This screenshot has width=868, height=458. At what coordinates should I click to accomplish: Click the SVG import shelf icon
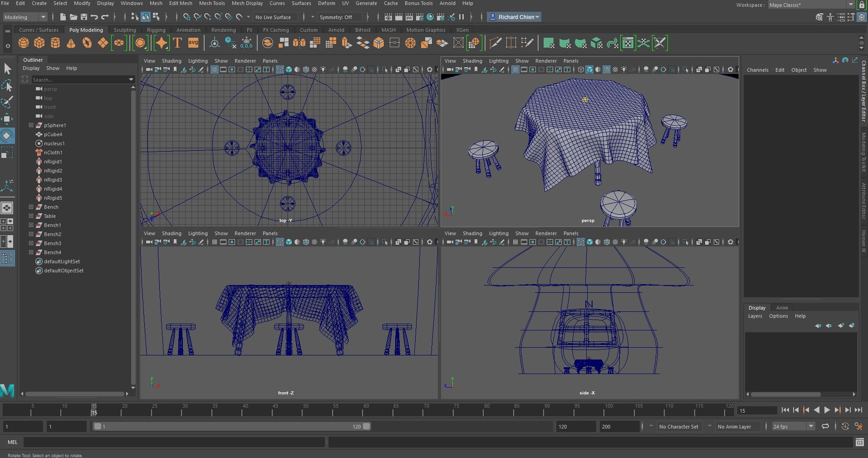tap(193, 43)
